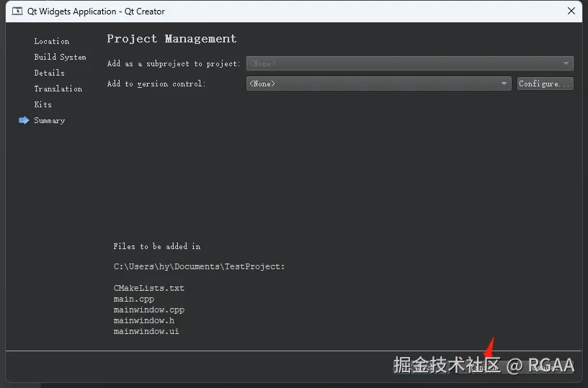
Task: Click the TestProject folder path text
Action: [x=199, y=266]
